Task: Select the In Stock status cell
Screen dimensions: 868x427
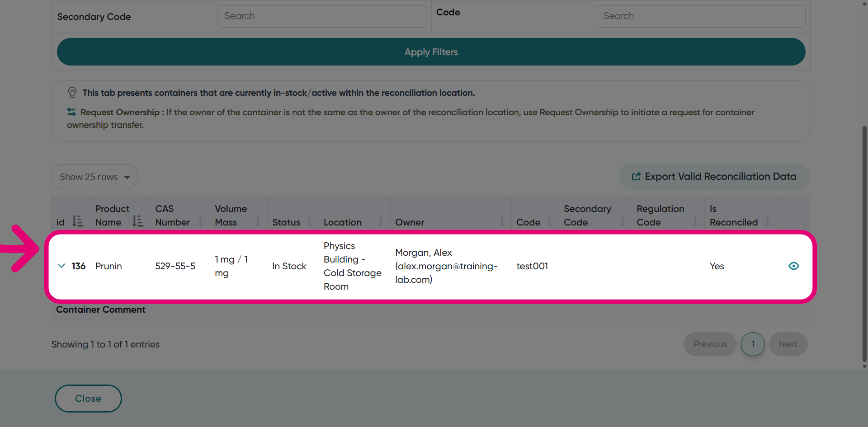Action: (x=289, y=266)
